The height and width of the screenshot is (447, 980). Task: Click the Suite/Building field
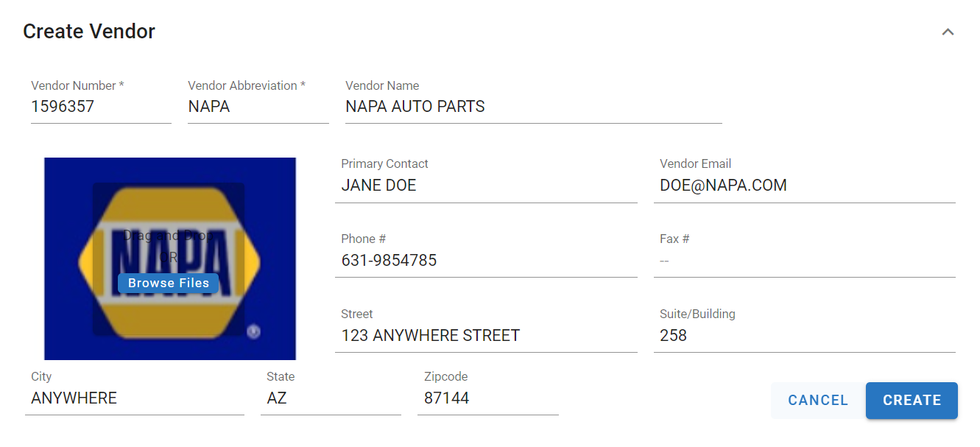804,336
